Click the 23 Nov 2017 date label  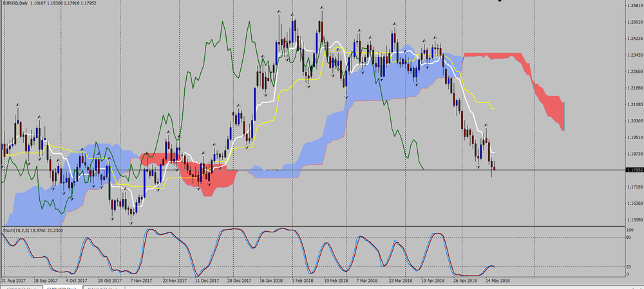point(174,281)
